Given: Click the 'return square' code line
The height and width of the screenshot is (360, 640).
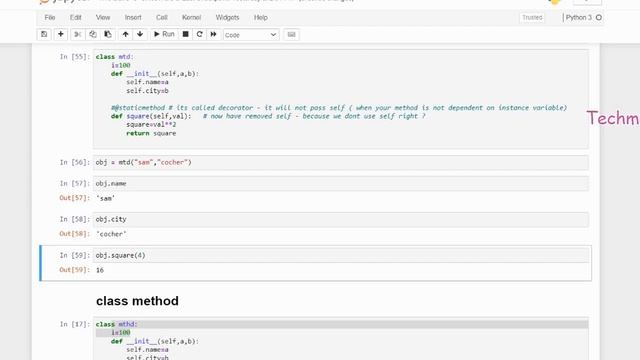Looking at the screenshot, I should [151, 133].
